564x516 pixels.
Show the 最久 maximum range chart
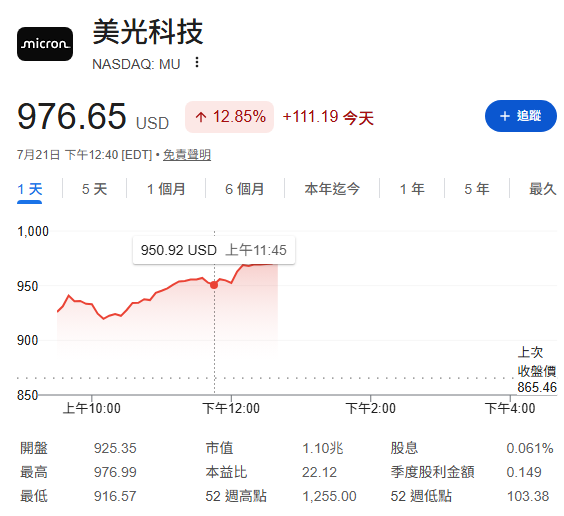coord(542,189)
